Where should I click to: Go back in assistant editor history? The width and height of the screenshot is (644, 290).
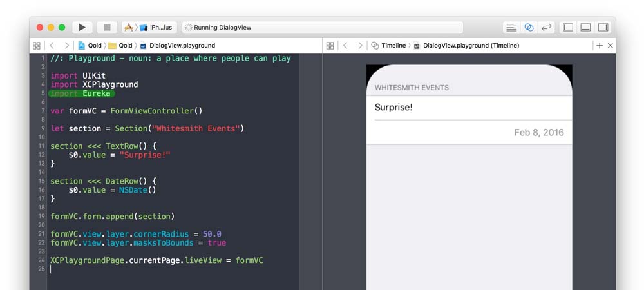[345, 46]
